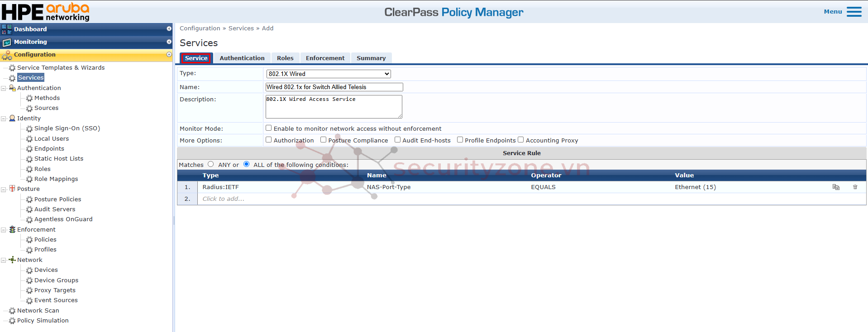
Task: Click gear icon beside Policy Simulation
Action: coord(12,321)
